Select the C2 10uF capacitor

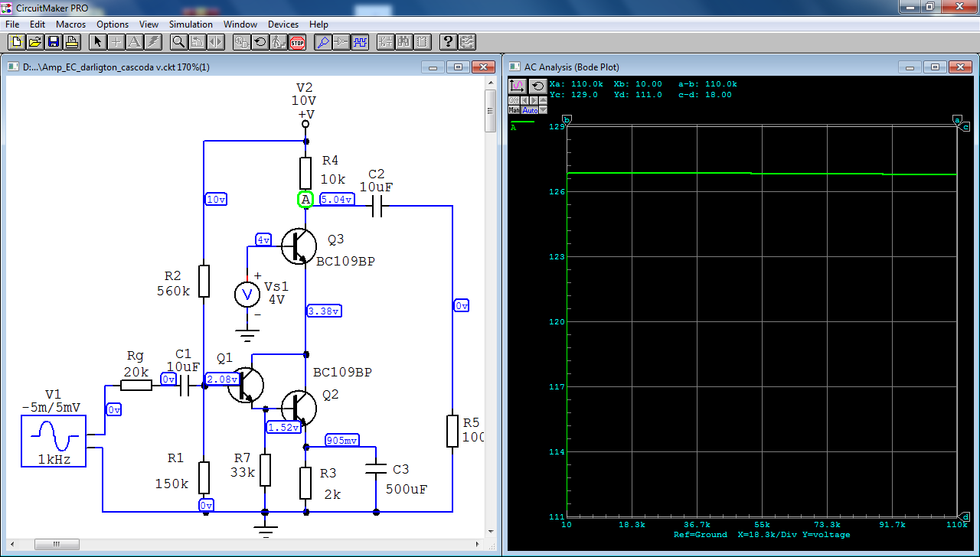[x=376, y=207]
